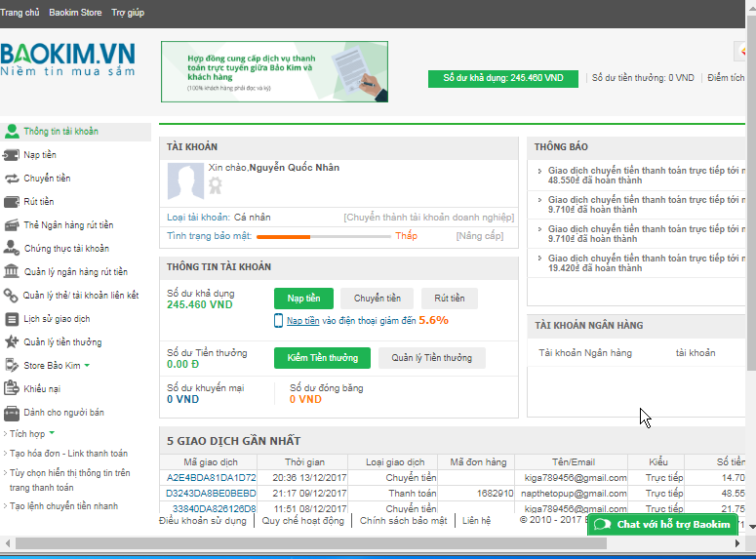Click the Rút tiền wallet icon

11,202
